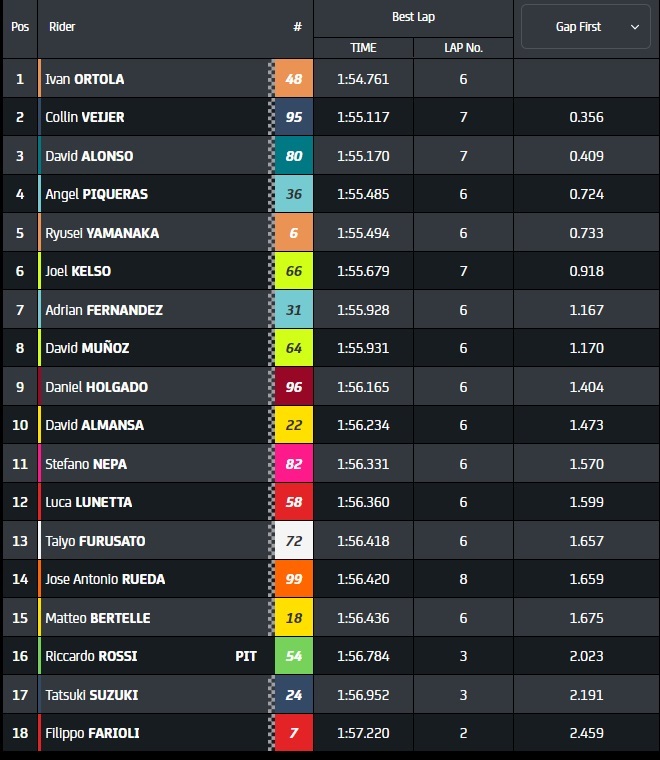Image resolution: width=660 pixels, height=760 pixels.
Task: Click the pink number 82 badge
Action: pyautogui.click(x=294, y=464)
